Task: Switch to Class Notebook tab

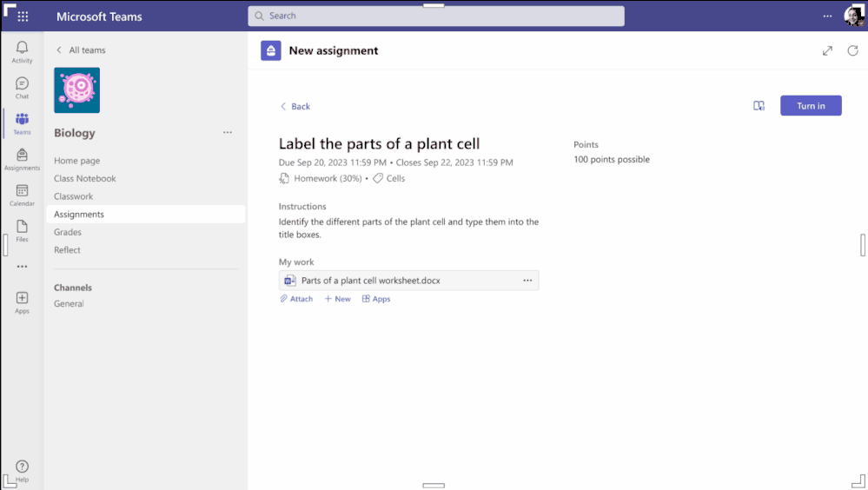Action: (84, 178)
